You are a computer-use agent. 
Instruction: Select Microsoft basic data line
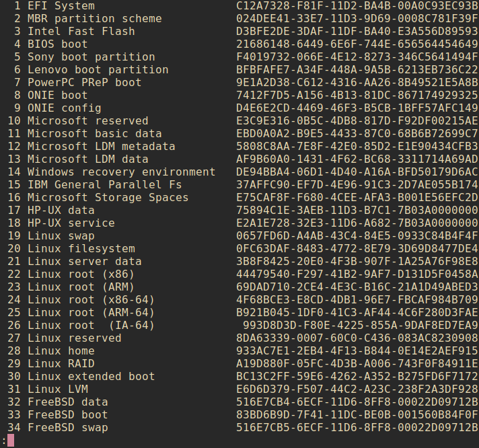94,134
